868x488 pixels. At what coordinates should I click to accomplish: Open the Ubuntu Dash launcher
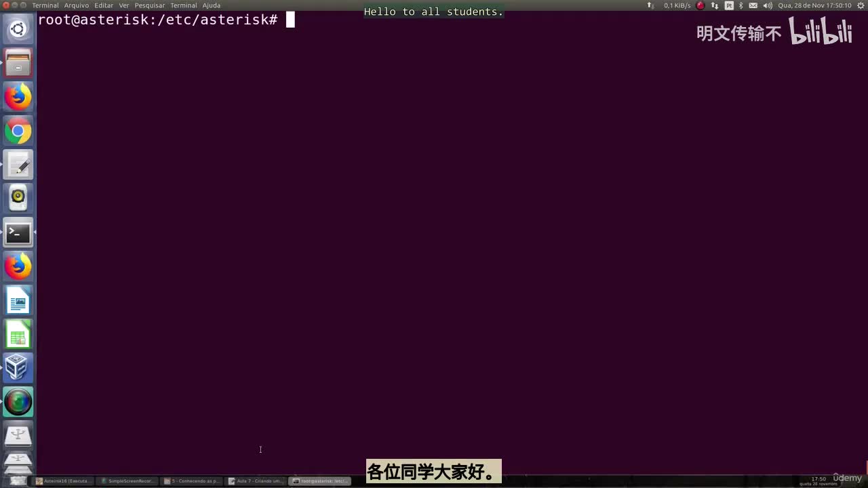pyautogui.click(x=18, y=29)
